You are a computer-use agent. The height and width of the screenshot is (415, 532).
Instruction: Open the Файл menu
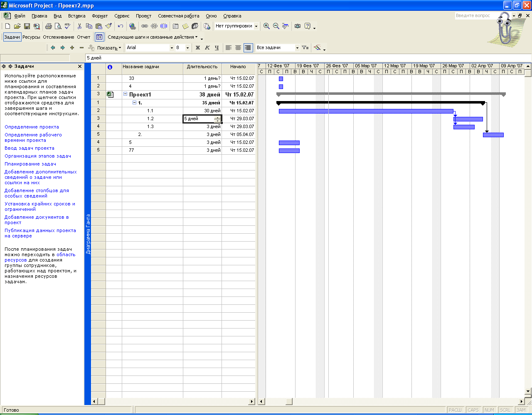[20, 16]
